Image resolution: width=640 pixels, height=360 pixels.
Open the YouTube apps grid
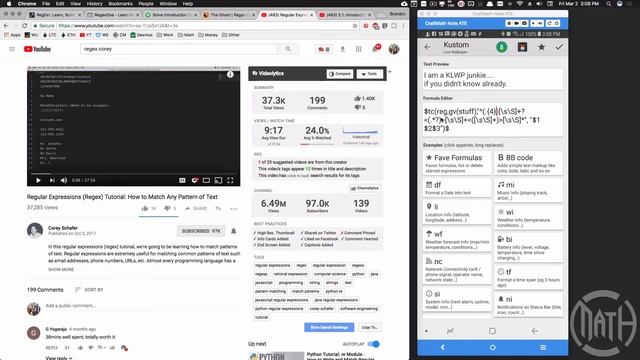358,49
